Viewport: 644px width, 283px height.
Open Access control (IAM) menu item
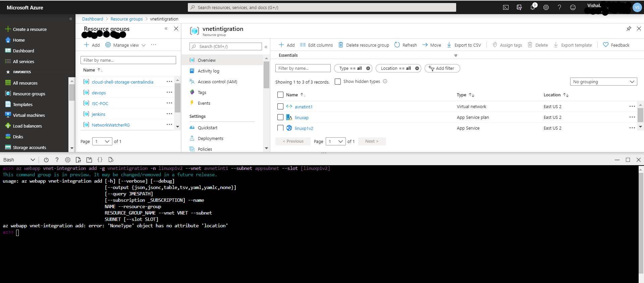click(217, 82)
